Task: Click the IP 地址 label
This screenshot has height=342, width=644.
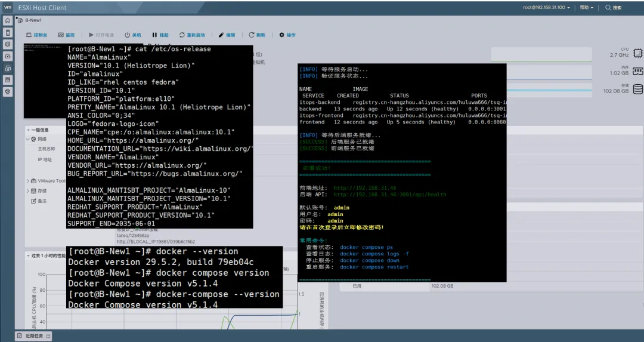Action: pos(45,159)
